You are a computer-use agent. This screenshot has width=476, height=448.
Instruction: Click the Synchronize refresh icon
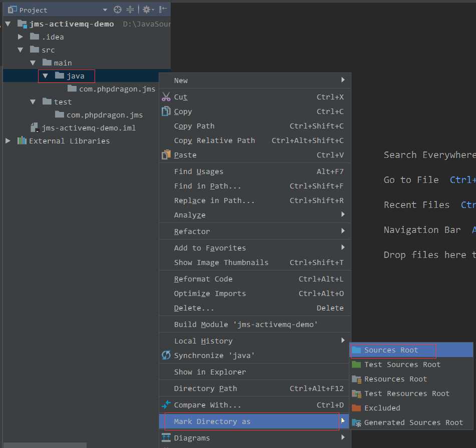point(166,355)
